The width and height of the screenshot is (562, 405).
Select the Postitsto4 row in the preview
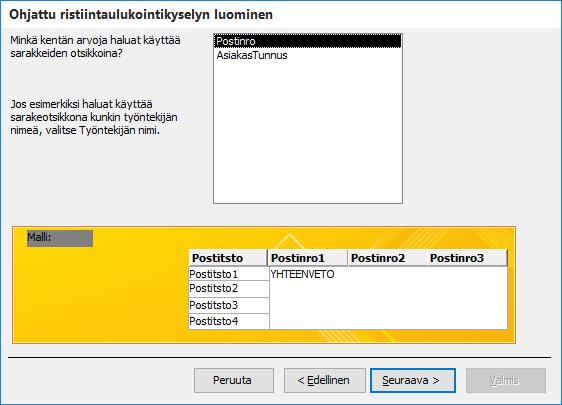coord(229,321)
